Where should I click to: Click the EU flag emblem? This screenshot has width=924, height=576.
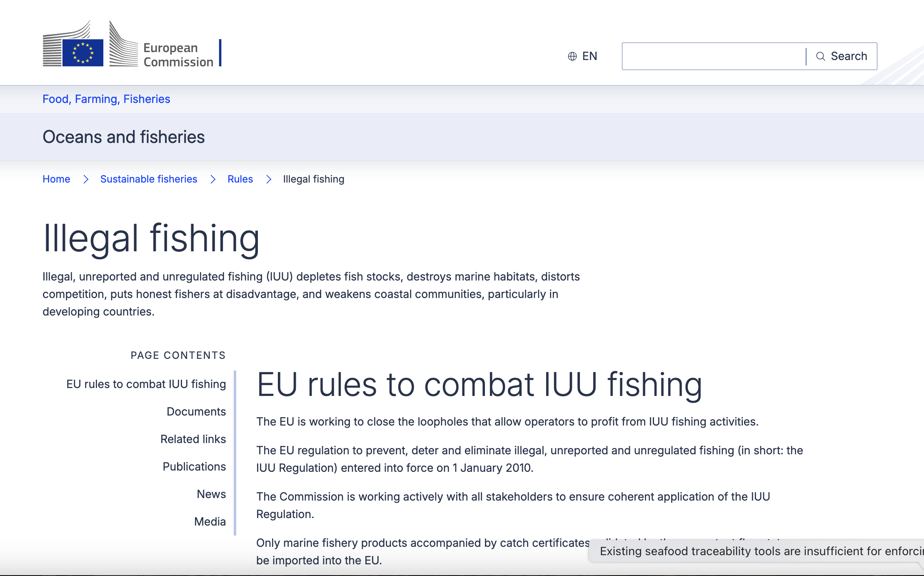tap(83, 53)
